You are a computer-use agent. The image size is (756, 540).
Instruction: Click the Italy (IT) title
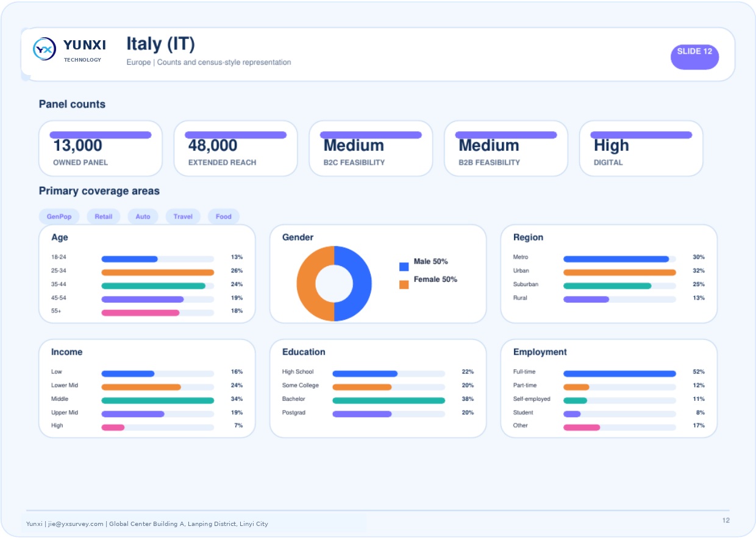click(160, 44)
